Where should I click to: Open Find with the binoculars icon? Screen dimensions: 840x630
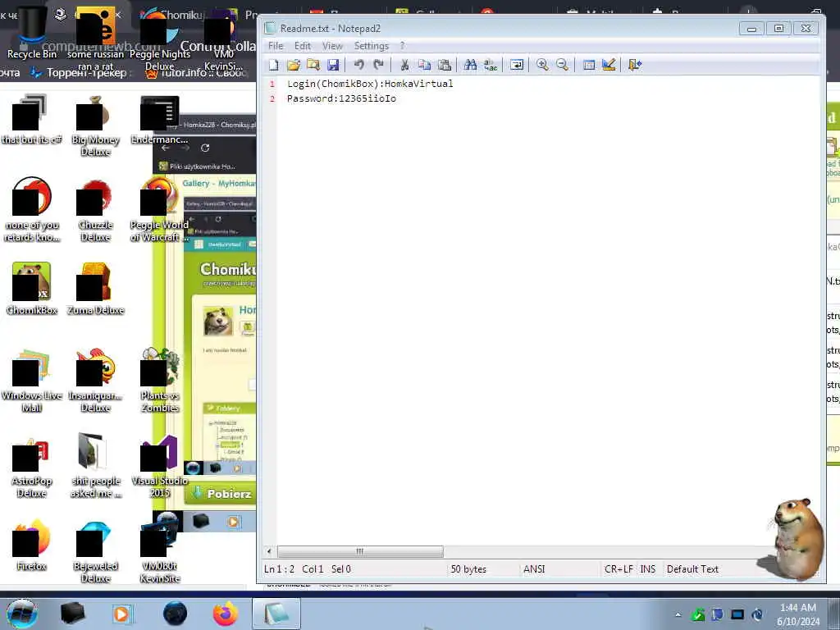coord(470,66)
